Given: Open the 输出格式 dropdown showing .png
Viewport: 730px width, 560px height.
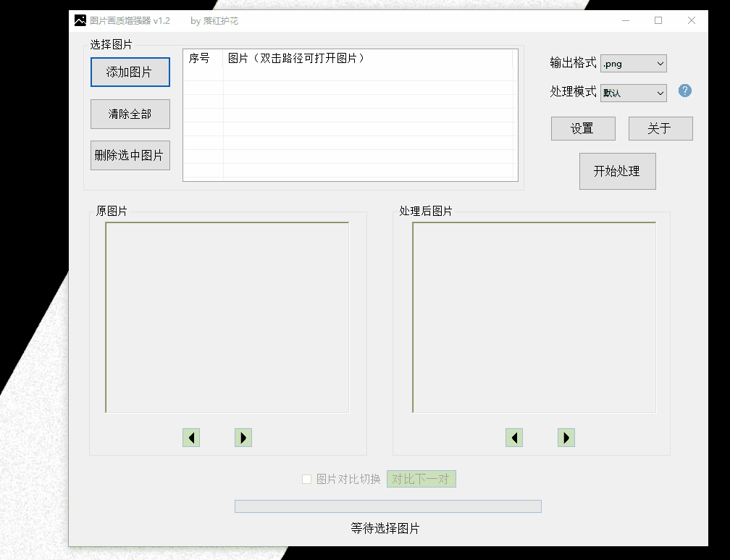Looking at the screenshot, I should tap(633, 63).
